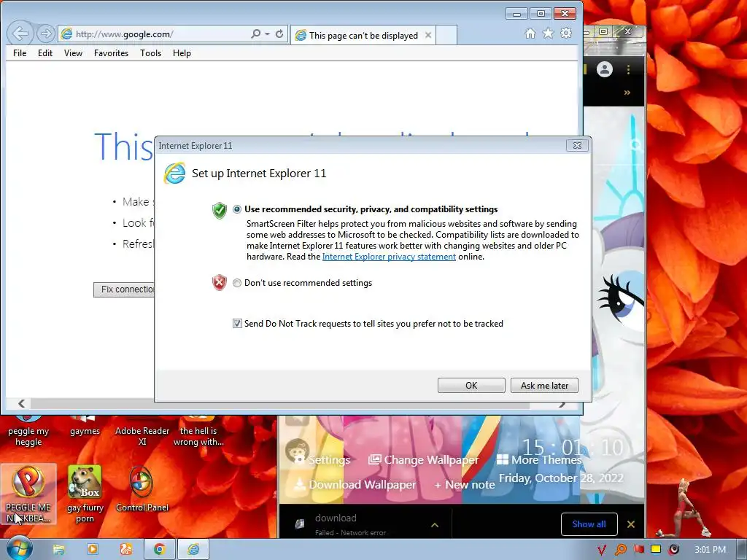The height and width of the screenshot is (560, 747).
Task: Refresh the page with the reload icon
Action: point(279,34)
